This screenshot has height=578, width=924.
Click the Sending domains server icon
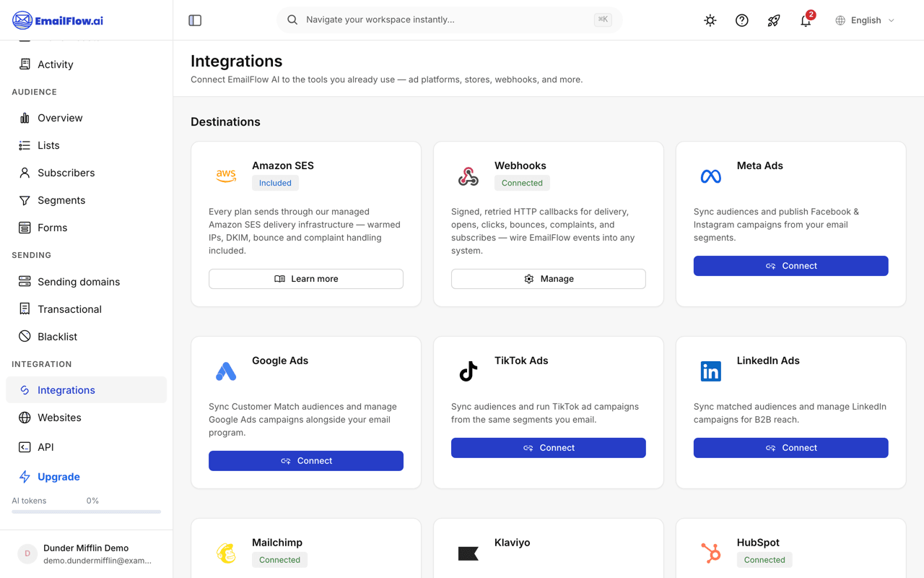(x=25, y=282)
